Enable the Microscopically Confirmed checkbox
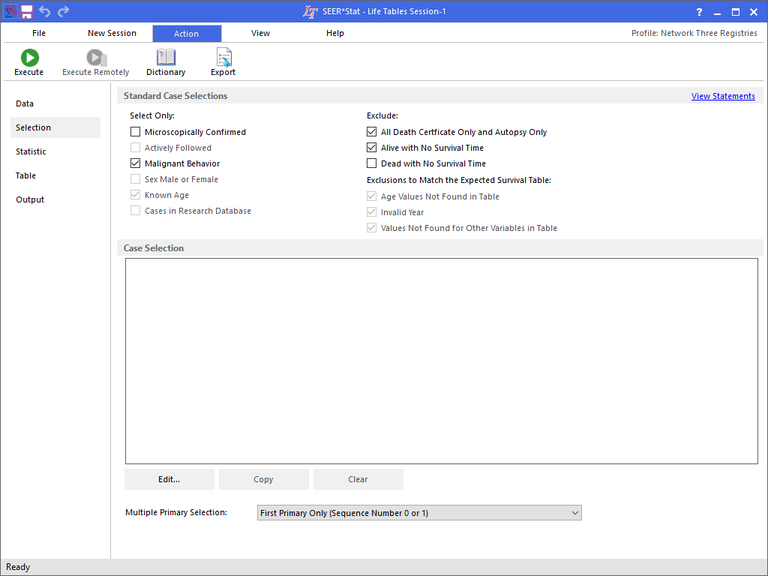Screen dimensions: 768x576 pyautogui.click(x=135, y=132)
